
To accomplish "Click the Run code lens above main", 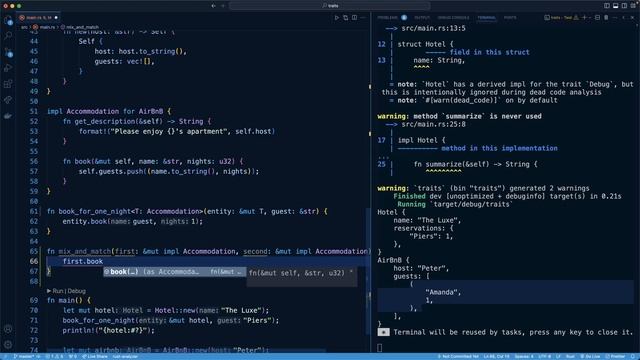I will click(x=58, y=291).
